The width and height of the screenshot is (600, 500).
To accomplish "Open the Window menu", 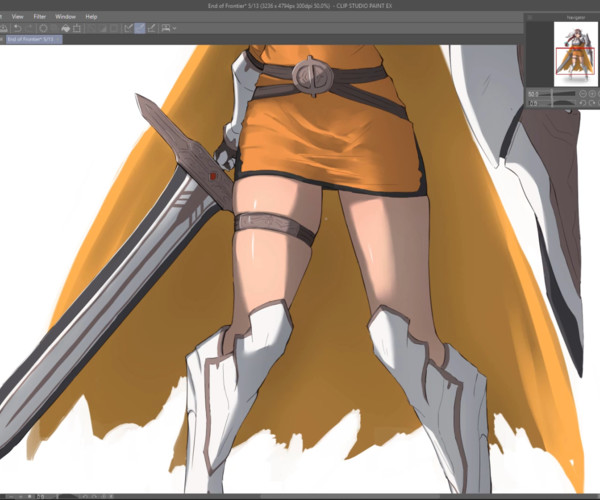I will [x=65, y=16].
